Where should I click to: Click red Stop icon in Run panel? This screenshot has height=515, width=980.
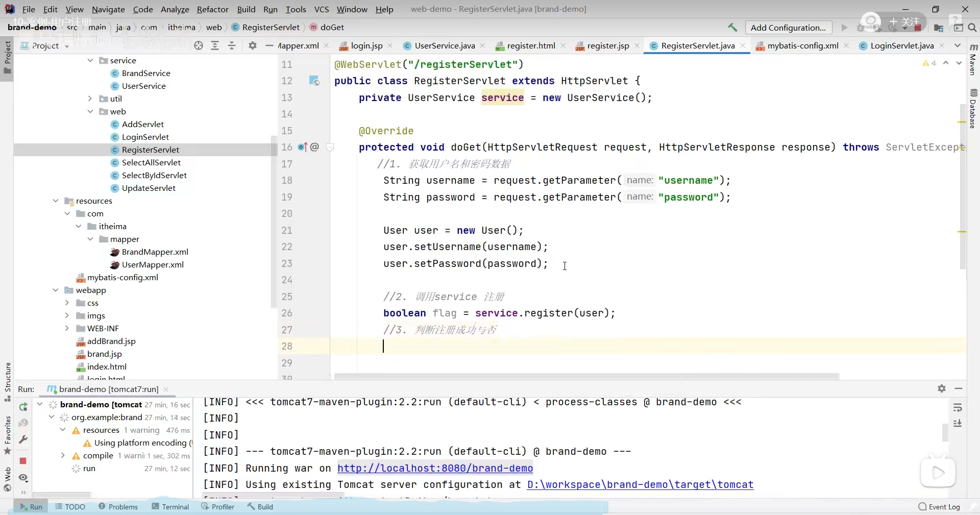pos(23,461)
